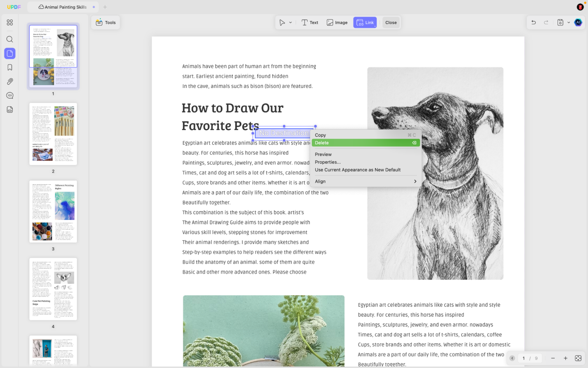Choose Delete from the context menu
This screenshot has height=368, width=588.
click(366, 143)
